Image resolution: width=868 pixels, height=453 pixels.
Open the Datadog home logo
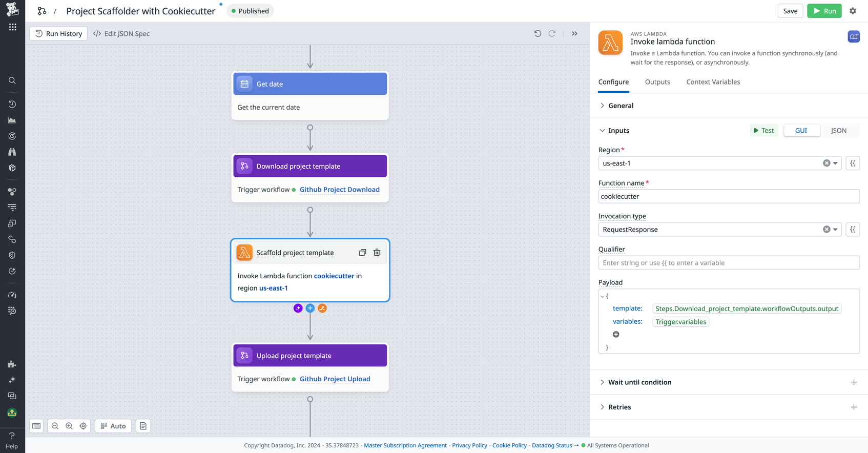[x=12, y=9]
